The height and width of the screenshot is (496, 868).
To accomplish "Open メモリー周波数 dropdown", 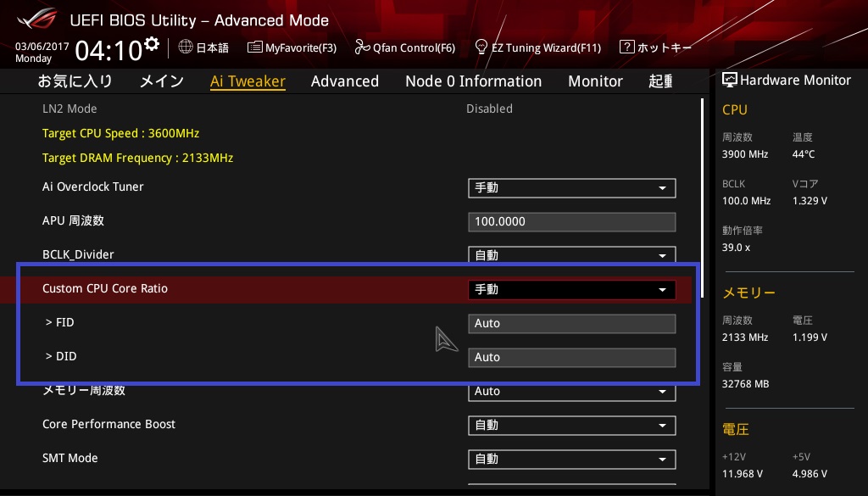I will pos(572,392).
